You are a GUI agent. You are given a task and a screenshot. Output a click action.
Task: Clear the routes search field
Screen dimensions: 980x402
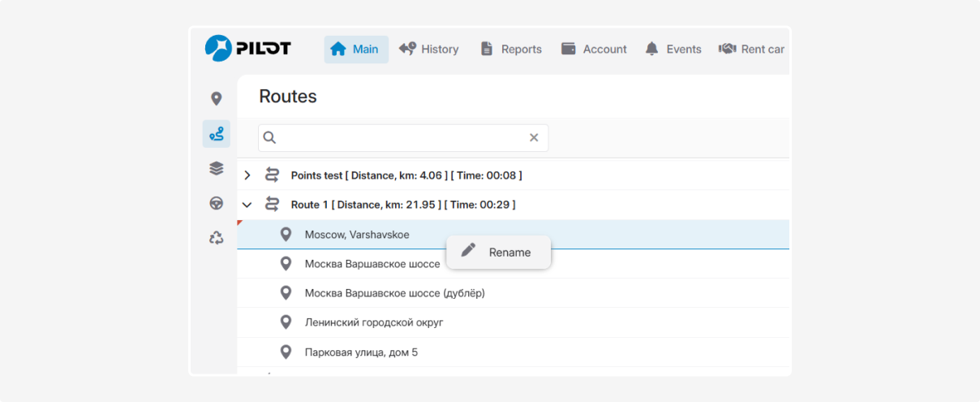click(534, 138)
